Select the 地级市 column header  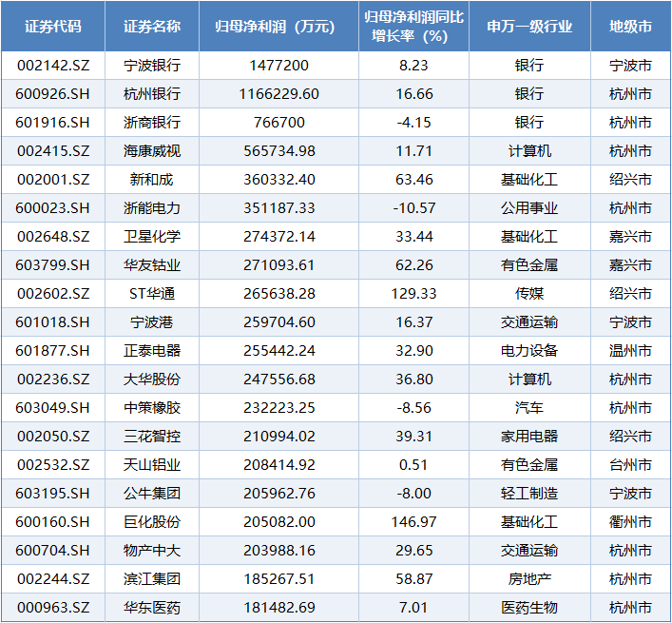(630, 27)
